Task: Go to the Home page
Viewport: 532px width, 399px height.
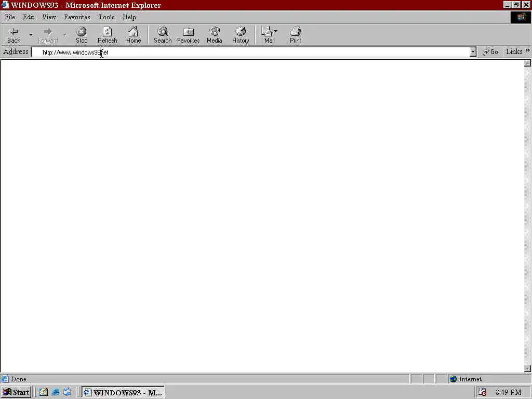Action: (134, 35)
